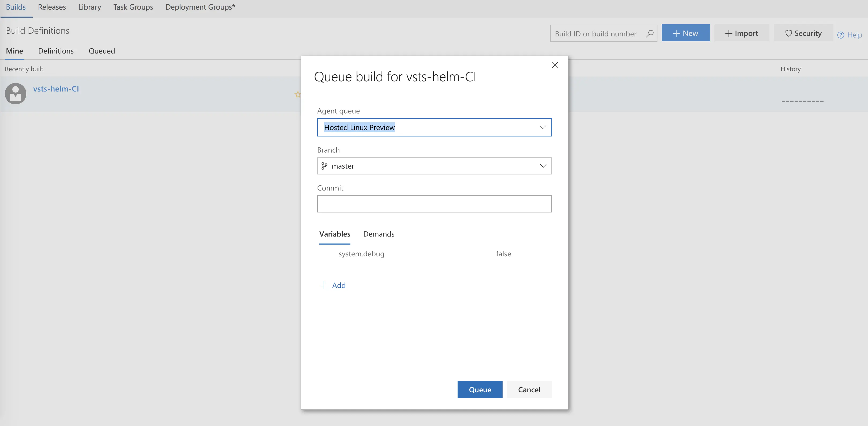Viewport: 868px width, 426px height.
Task: Click the Branch label in the dialog
Action: point(328,150)
